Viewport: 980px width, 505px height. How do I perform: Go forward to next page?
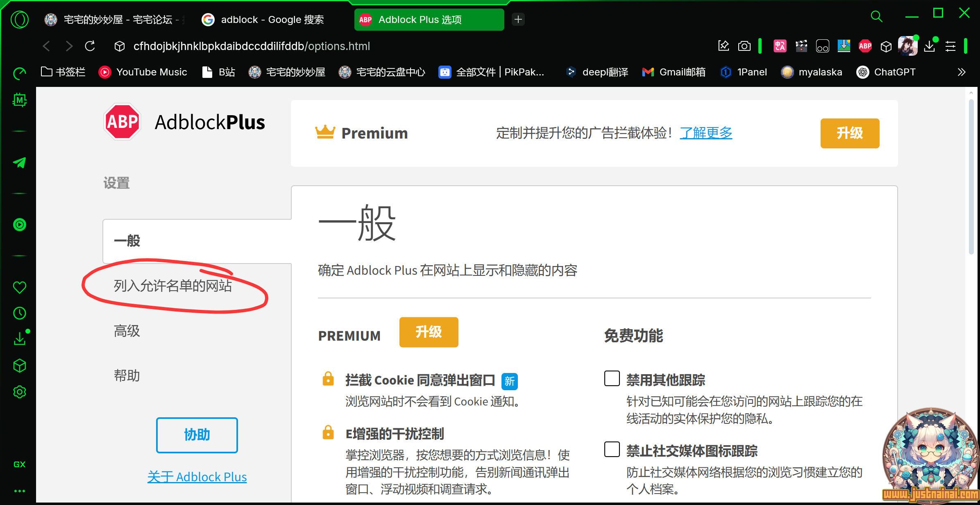[x=69, y=46]
